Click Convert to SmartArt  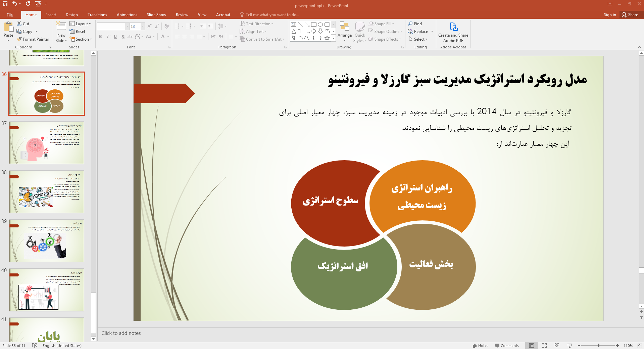[262, 39]
